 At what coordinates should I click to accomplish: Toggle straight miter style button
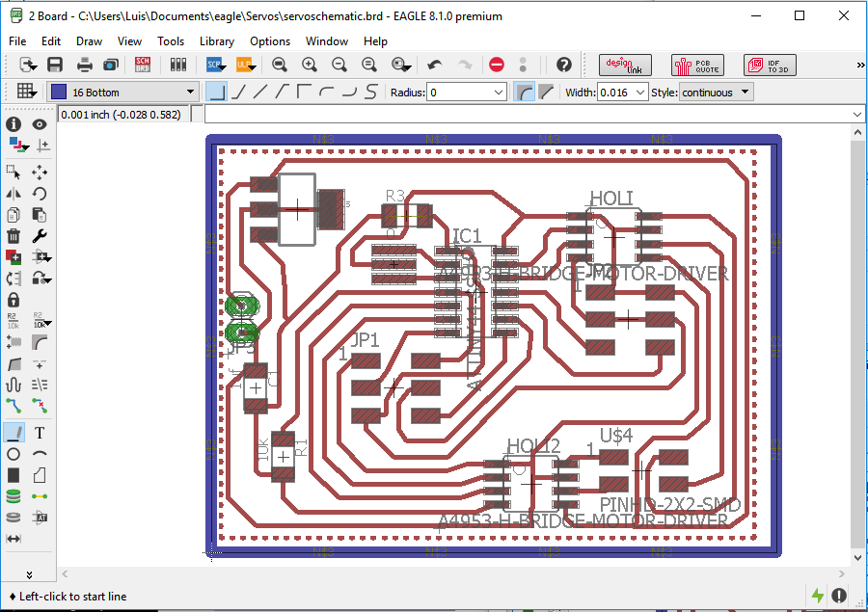click(547, 92)
